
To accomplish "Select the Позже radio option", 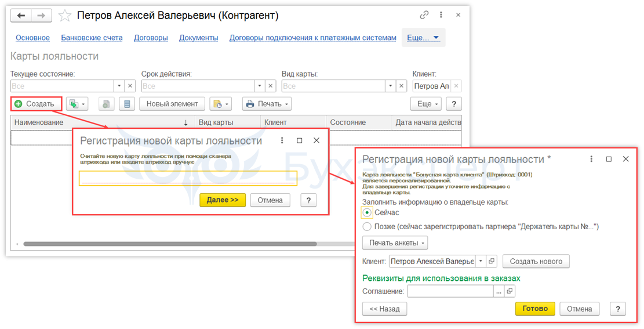I will tap(367, 226).
